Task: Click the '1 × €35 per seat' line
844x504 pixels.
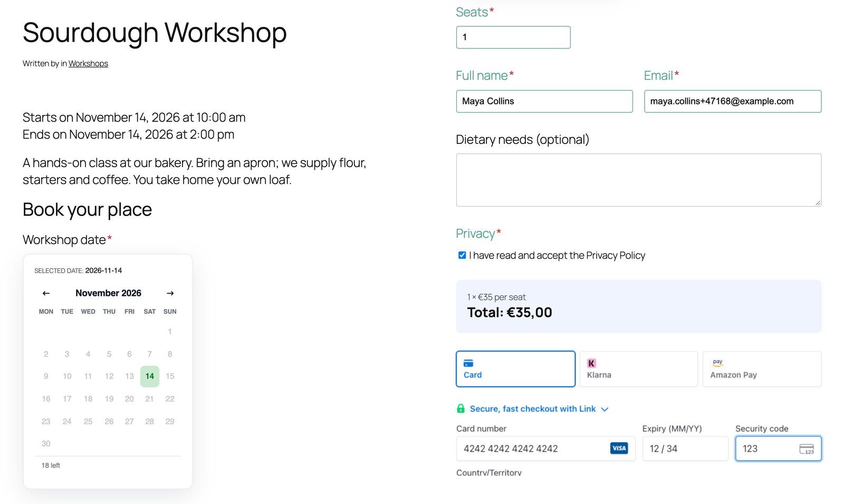Action: click(x=496, y=297)
